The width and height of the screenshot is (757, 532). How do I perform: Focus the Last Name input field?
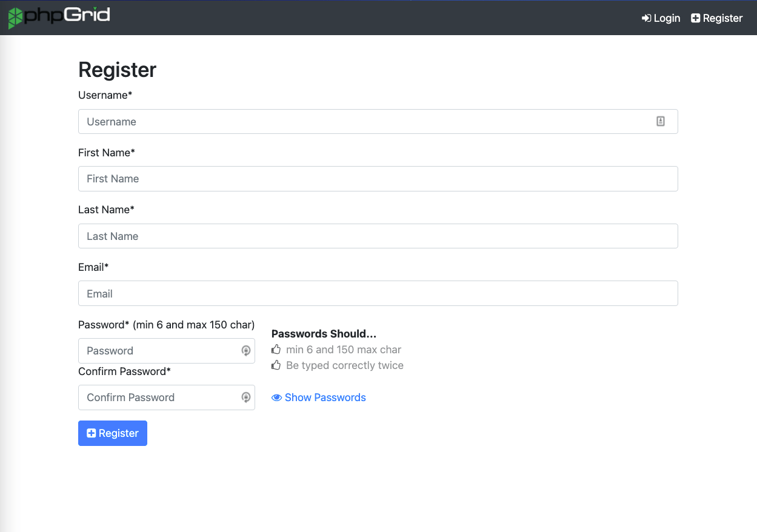coord(378,236)
